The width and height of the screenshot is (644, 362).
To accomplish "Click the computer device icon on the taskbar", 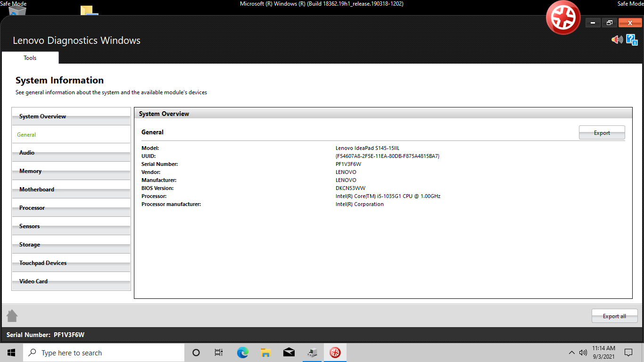I will click(x=312, y=353).
